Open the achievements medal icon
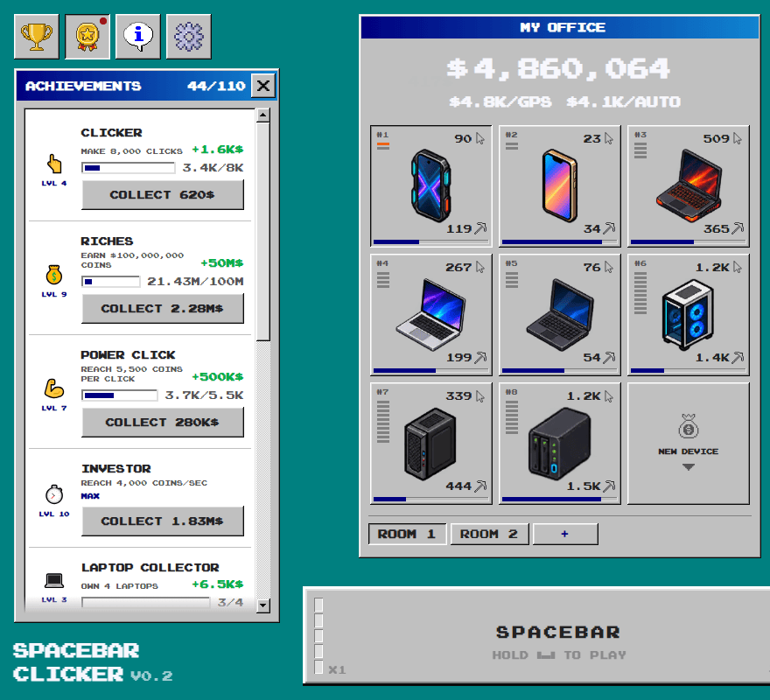Viewport: 770px width, 700px height. tap(87, 37)
